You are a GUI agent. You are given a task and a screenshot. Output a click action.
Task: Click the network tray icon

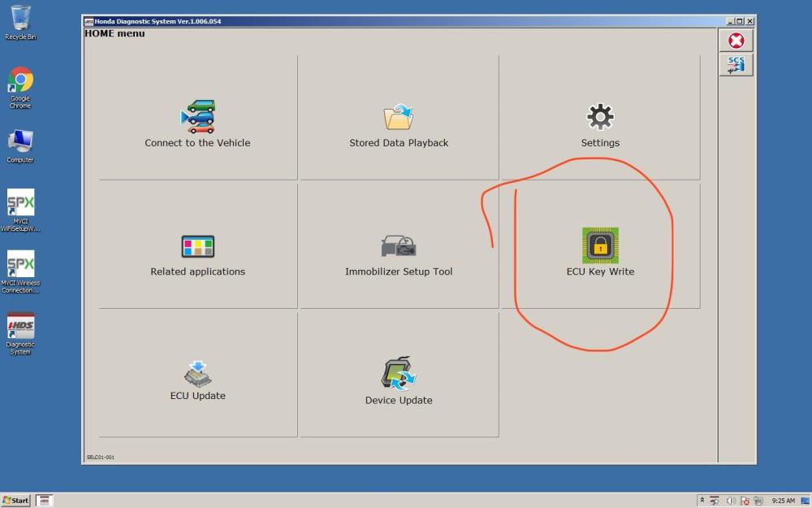pyautogui.click(x=758, y=501)
